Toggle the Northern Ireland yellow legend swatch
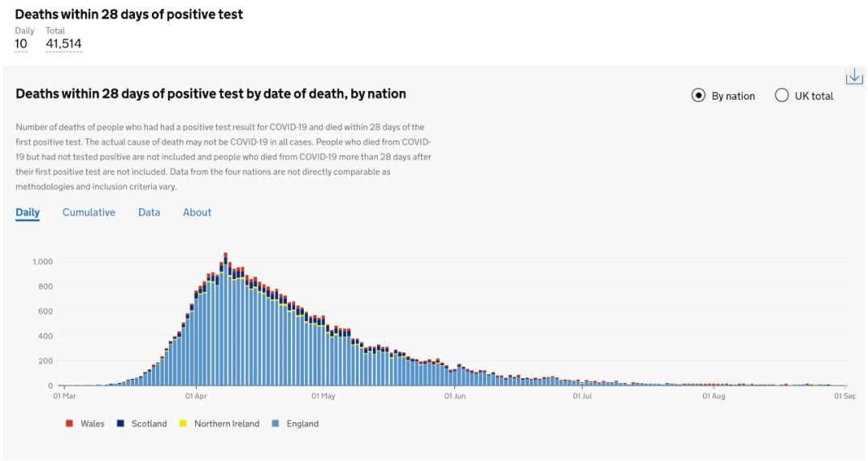The height and width of the screenshot is (461, 868). [182, 423]
